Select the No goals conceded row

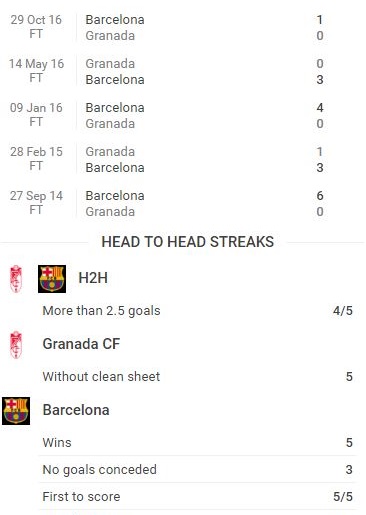pyautogui.click(x=197, y=469)
